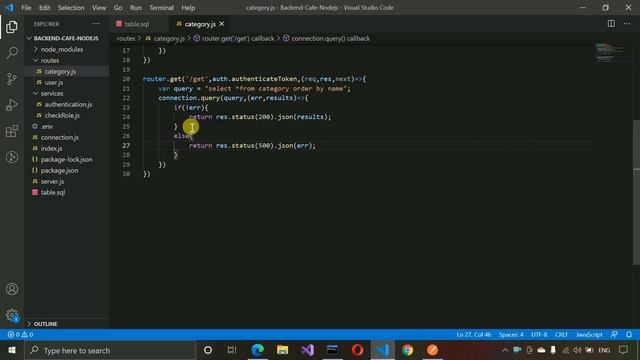Open Windows Start menu
The height and width of the screenshot is (360, 640).
click(12, 350)
